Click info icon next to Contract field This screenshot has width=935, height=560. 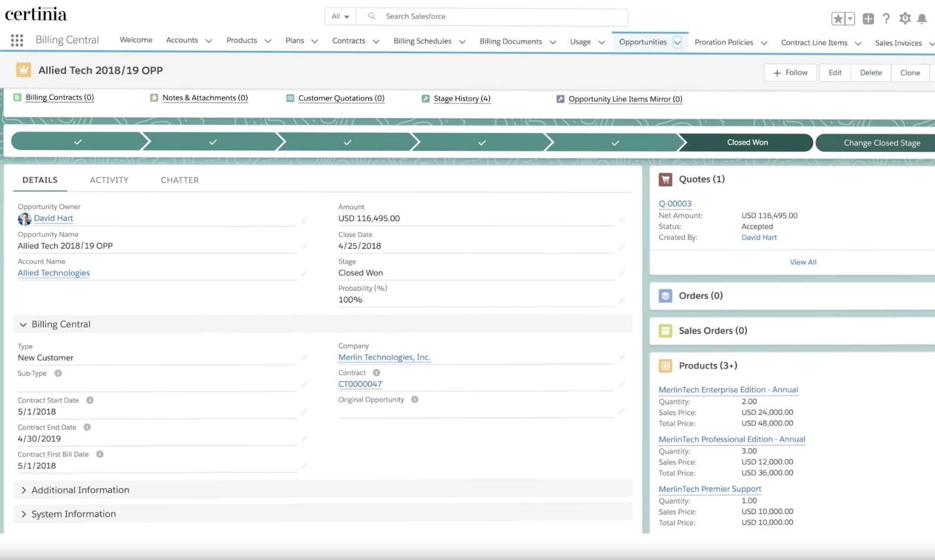(376, 373)
